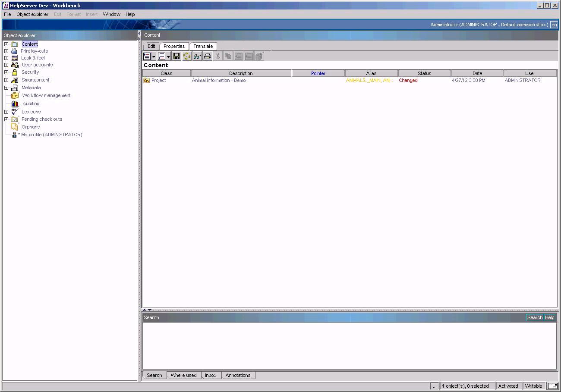Viewport: 561px width, 392px height.
Task: Click the Print icon in the toolbar
Action: (208, 56)
